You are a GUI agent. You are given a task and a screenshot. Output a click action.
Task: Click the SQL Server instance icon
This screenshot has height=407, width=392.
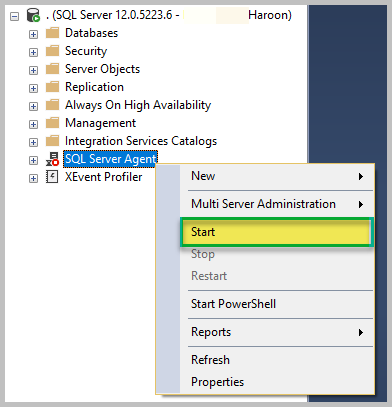click(33, 15)
